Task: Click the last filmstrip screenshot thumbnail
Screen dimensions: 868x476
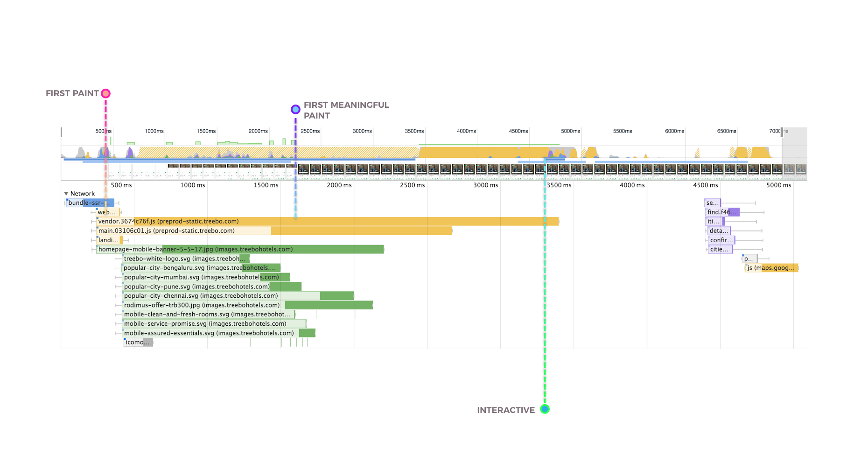Action: click(x=801, y=169)
